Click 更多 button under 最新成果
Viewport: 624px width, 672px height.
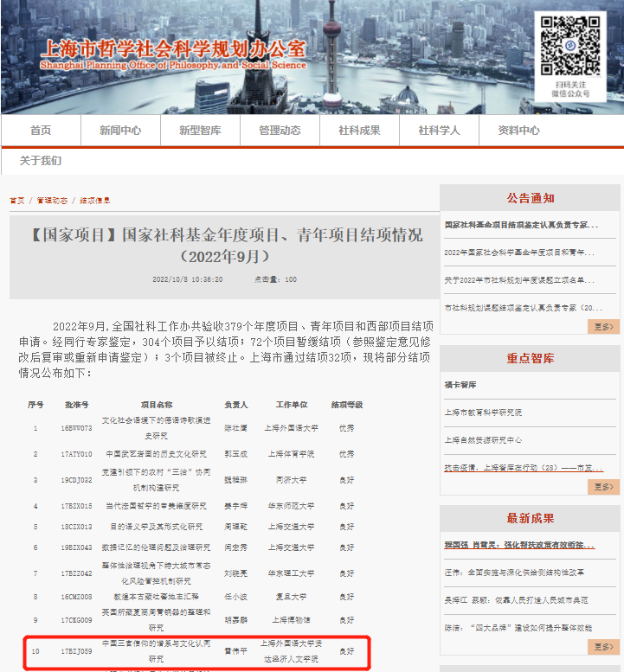click(x=603, y=647)
